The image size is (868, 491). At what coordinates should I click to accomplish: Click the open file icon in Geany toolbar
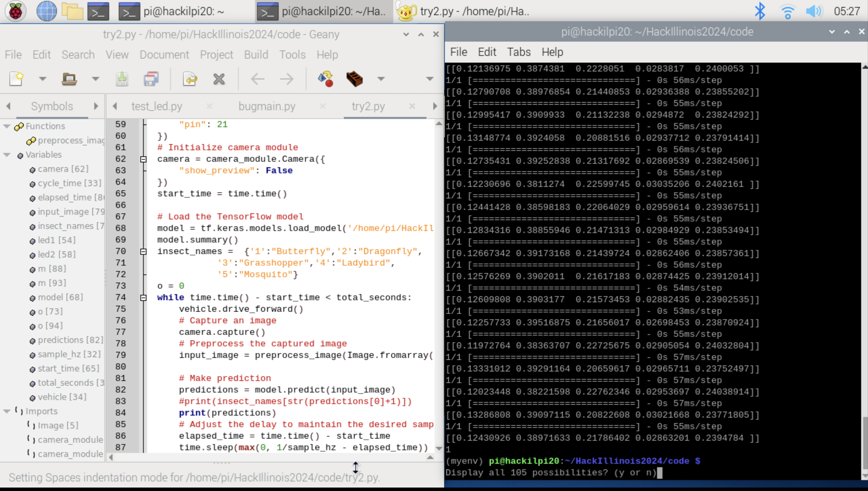pyautogui.click(x=69, y=79)
